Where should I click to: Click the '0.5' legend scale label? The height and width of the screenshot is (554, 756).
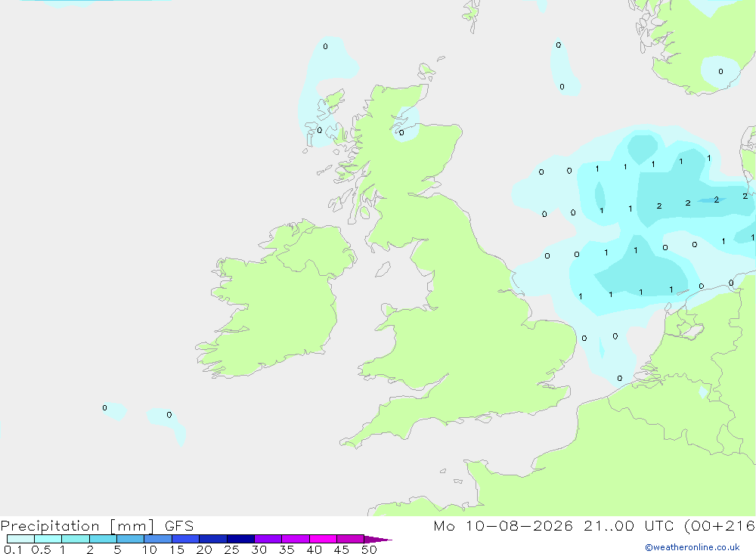tap(41, 549)
